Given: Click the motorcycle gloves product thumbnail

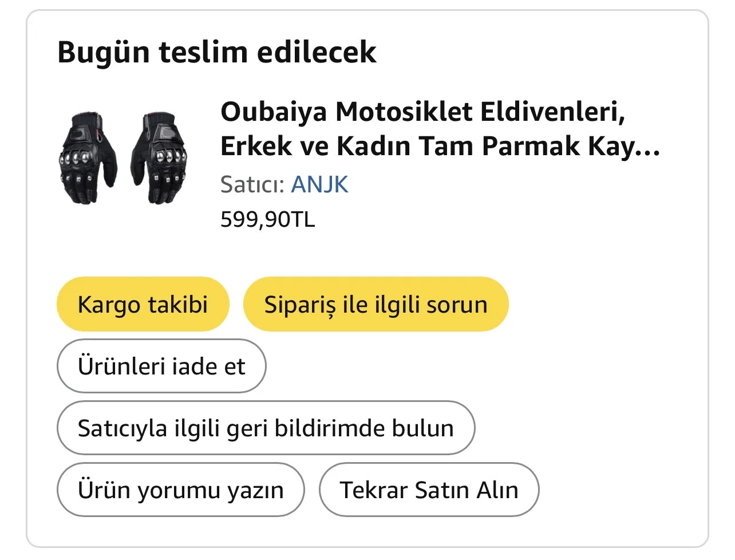Looking at the screenshot, I should pos(124,157).
